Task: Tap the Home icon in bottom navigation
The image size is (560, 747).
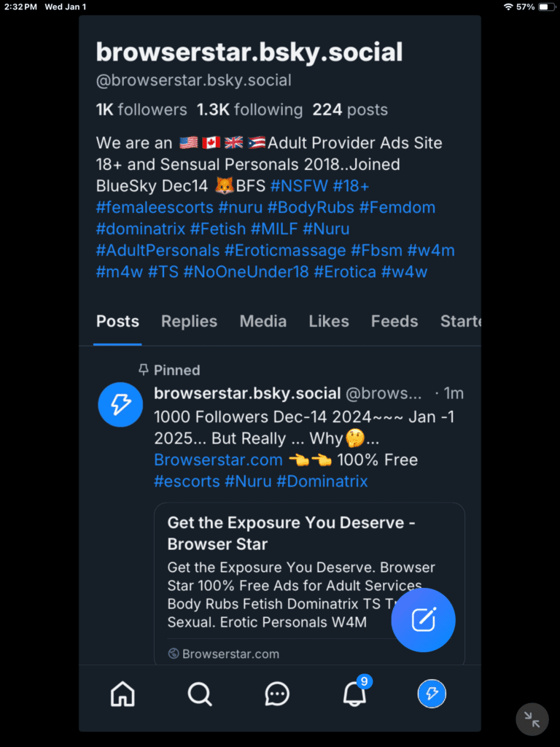Action: [122, 693]
